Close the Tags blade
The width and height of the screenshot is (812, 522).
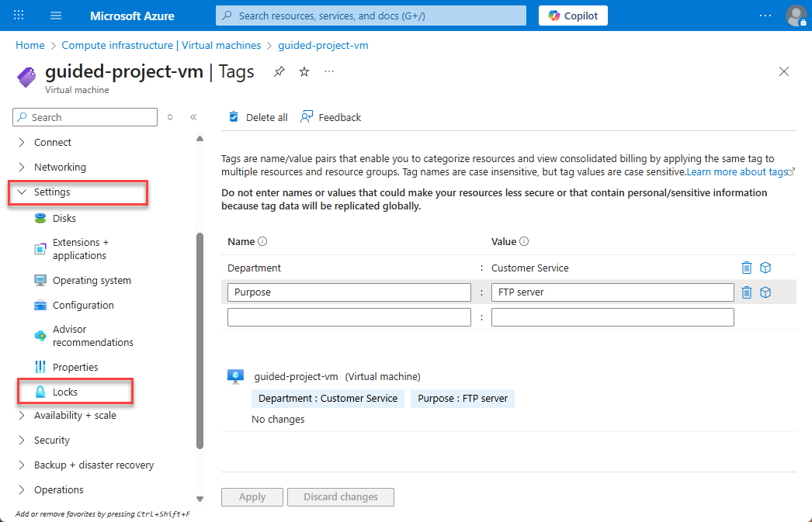tap(784, 71)
